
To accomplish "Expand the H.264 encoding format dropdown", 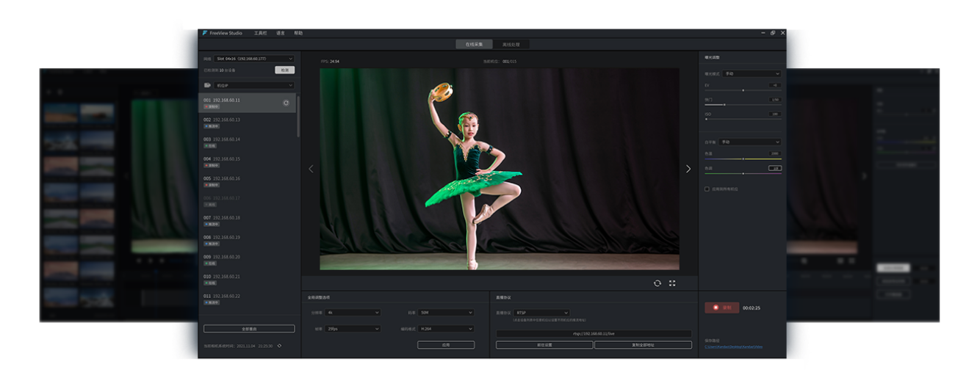I will [x=447, y=329].
